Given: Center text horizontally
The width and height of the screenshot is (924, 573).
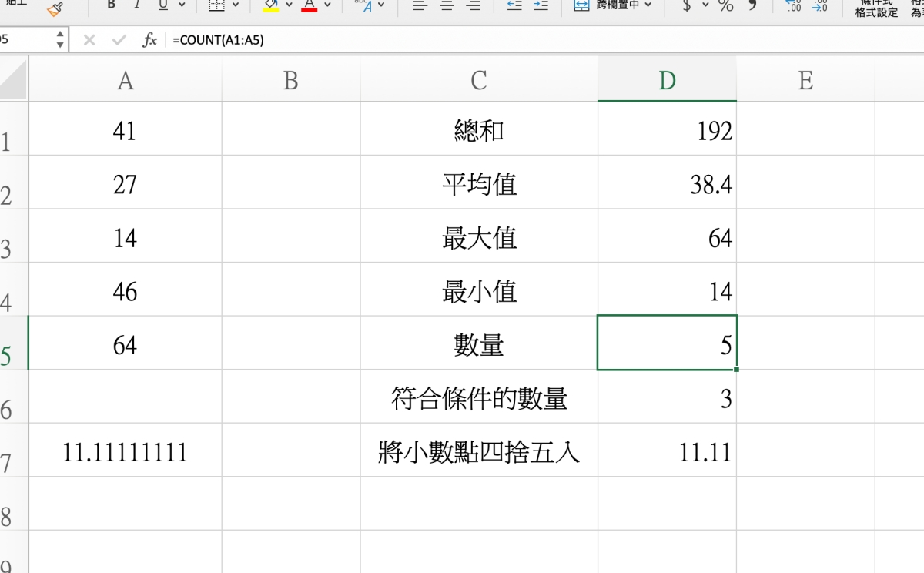Looking at the screenshot, I should pyautogui.click(x=447, y=6).
